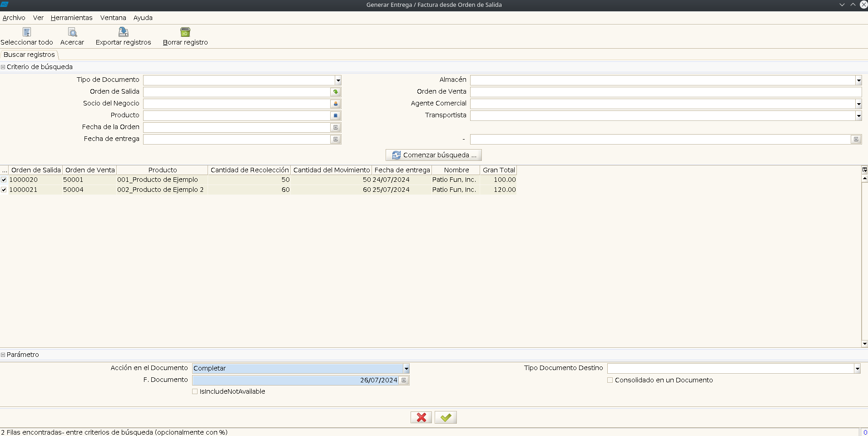Open the Almacén dropdown
This screenshot has height=436, width=868.
858,80
